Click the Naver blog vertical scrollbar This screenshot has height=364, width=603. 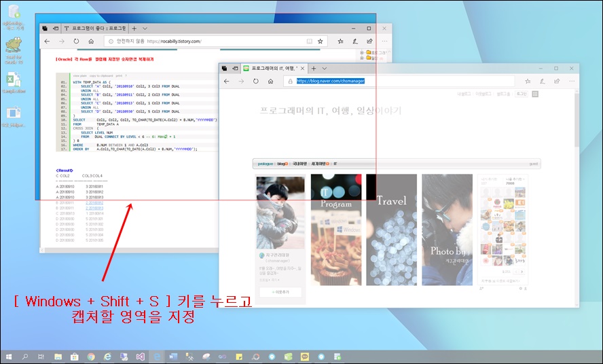pos(577,136)
